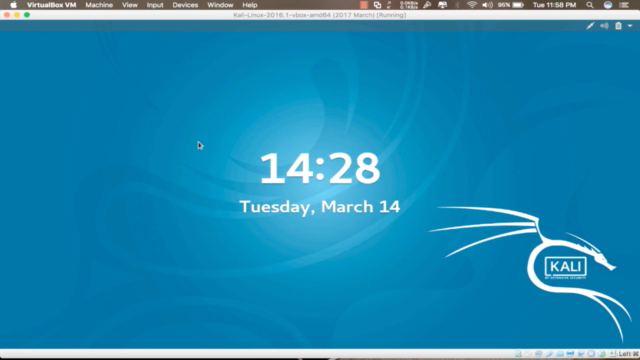Viewport: 640px width, 360px height.
Task: Open the Notification Center icon
Action: pos(624,5)
